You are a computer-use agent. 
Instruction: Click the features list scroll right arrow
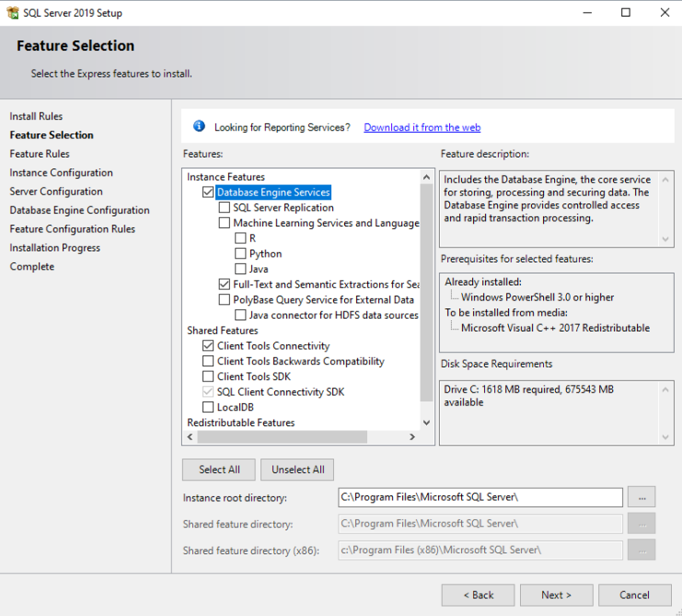(x=412, y=436)
